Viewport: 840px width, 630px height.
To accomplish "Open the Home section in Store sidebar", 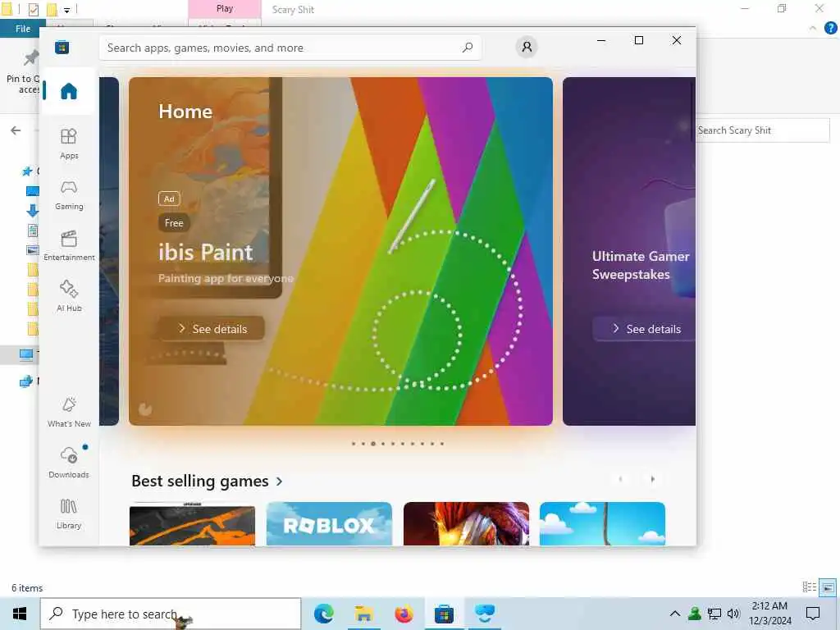I will (69, 91).
